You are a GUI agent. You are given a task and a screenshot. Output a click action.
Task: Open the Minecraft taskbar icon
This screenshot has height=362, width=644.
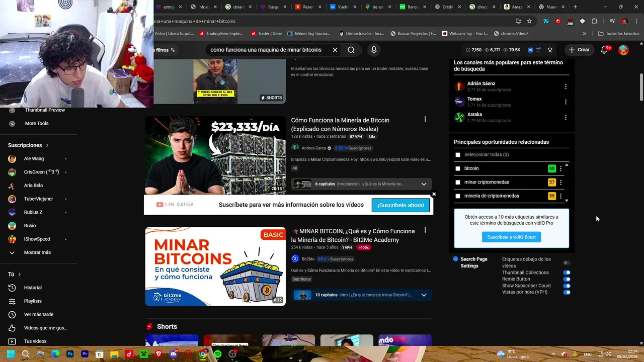[143, 354]
